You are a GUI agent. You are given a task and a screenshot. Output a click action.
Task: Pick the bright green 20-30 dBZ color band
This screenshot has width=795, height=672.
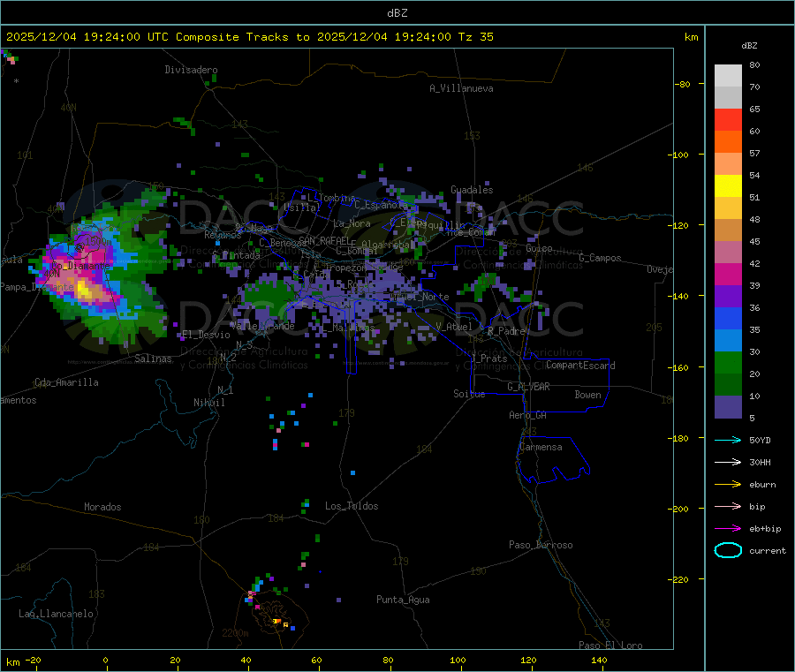[728, 362]
